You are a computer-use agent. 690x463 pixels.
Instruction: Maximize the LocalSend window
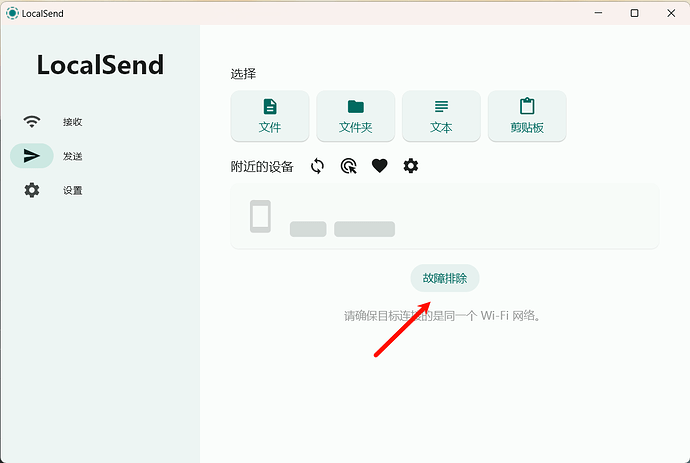pyautogui.click(x=635, y=13)
